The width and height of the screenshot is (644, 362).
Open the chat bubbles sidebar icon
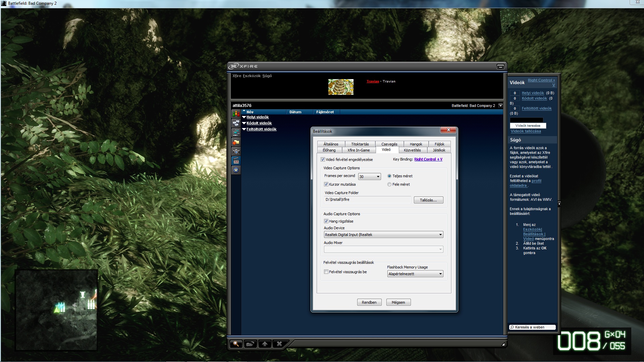236,123
